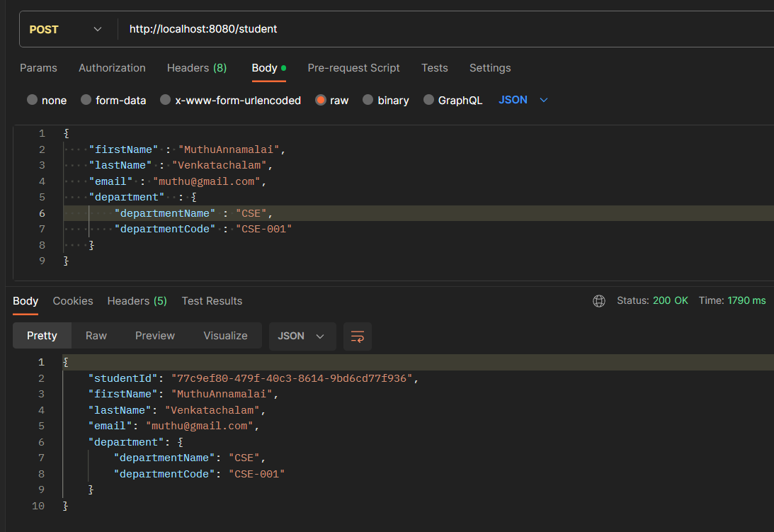Open the request body JSON format dropdown
Viewport: 774px width, 532px height.
[x=523, y=100]
